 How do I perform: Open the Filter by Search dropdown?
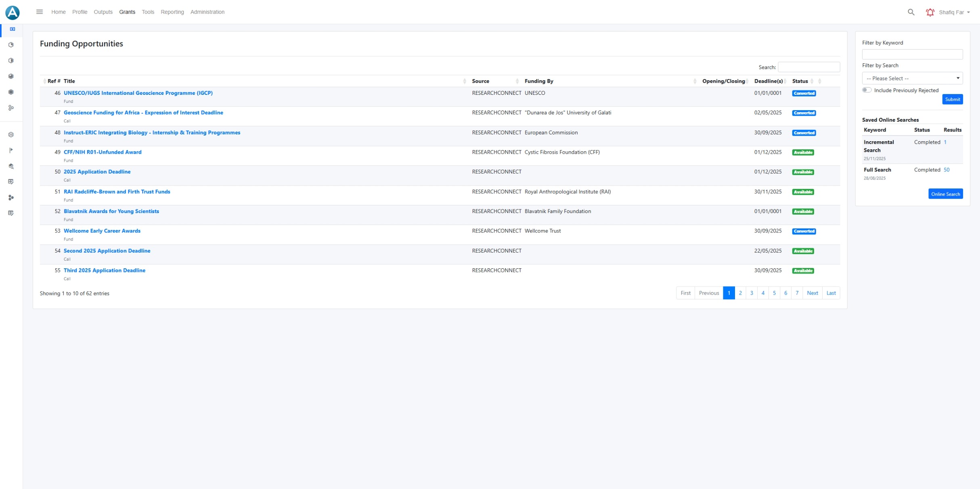pos(912,78)
